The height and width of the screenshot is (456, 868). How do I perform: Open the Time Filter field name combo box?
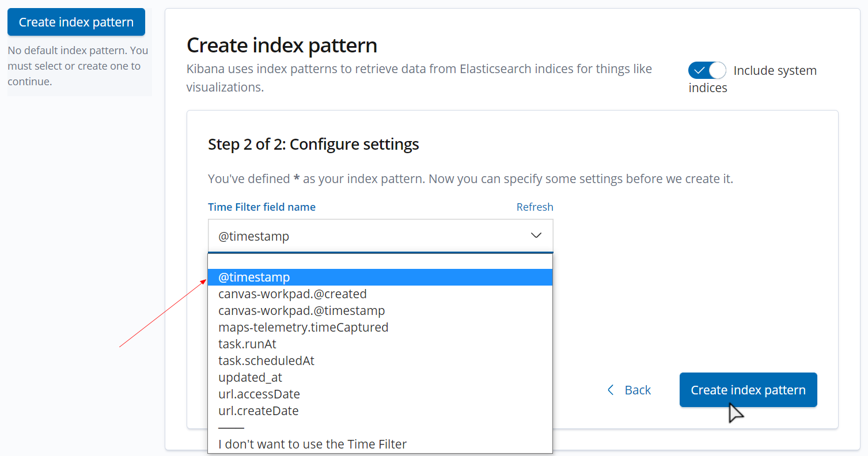click(x=369, y=235)
